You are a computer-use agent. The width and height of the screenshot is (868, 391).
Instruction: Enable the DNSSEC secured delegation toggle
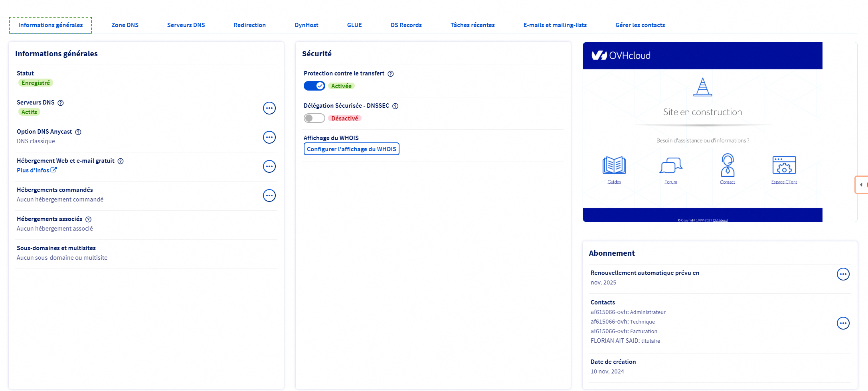(x=314, y=118)
